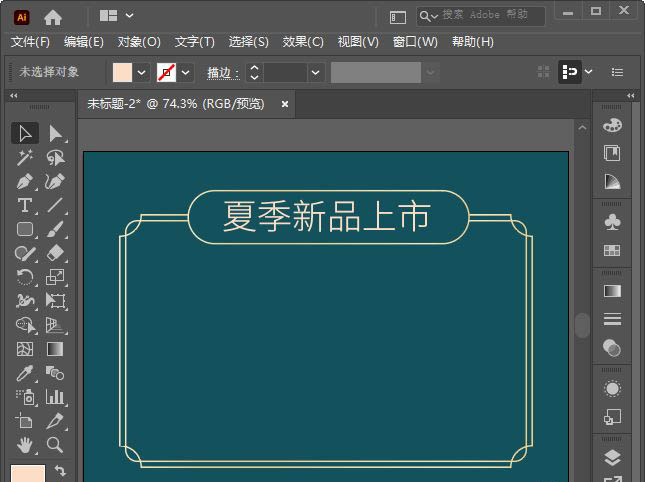Image resolution: width=645 pixels, height=482 pixels.
Task: Adjust the stroke weight stepper
Action: click(x=255, y=73)
